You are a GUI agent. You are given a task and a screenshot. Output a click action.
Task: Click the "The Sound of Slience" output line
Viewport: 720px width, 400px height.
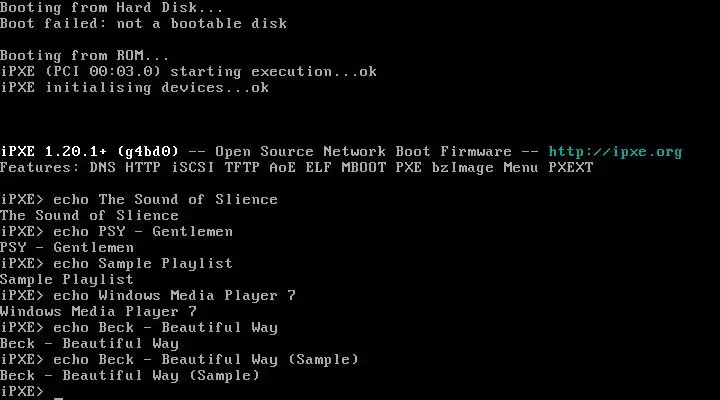pos(89,215)
